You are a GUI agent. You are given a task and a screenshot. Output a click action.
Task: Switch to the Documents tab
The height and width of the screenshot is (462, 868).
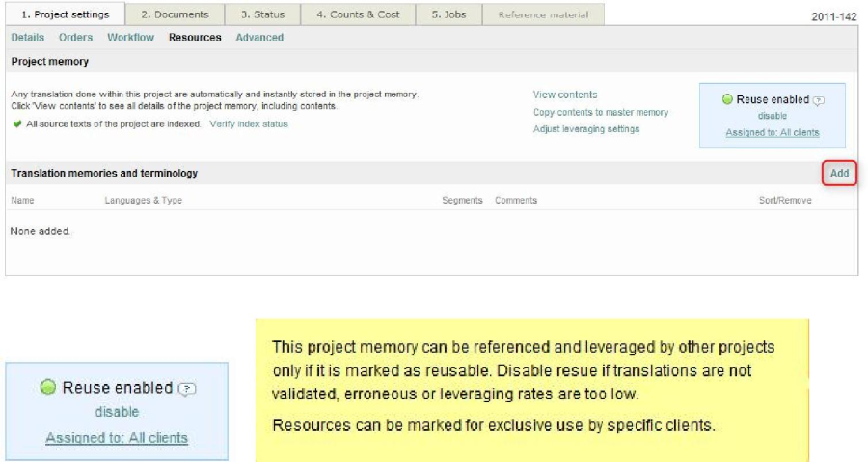tap(175, 14)
